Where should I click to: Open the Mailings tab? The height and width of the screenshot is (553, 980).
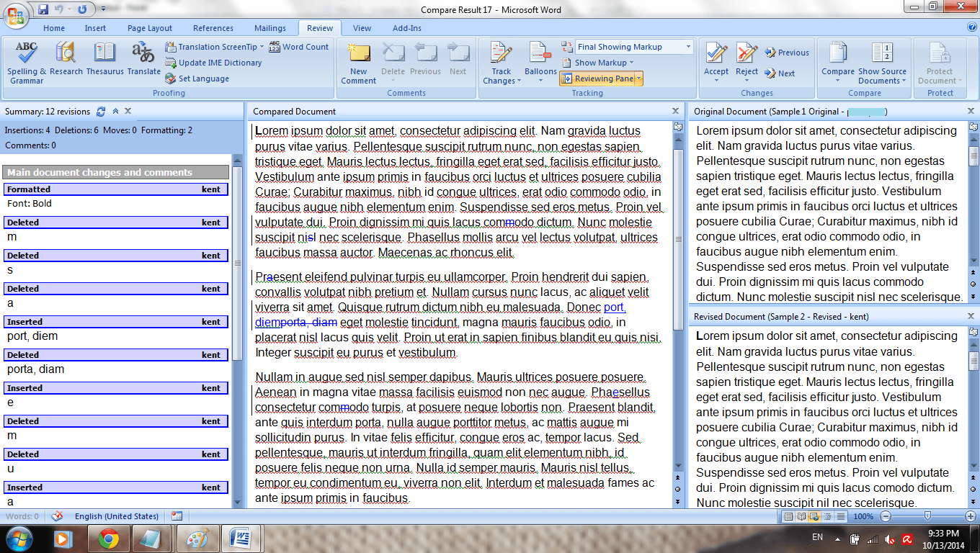pyautogui.click(x=270, y=28)
